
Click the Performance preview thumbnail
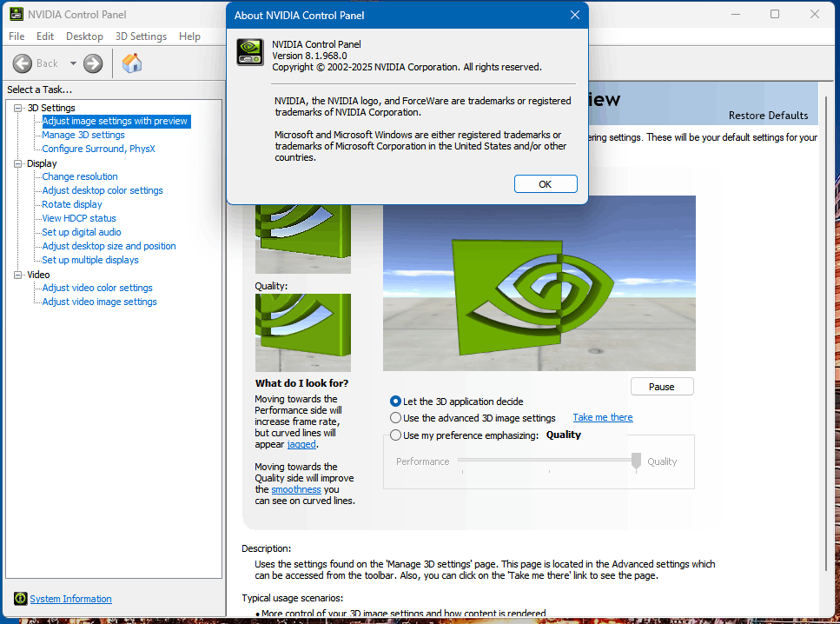click(303, 239)
